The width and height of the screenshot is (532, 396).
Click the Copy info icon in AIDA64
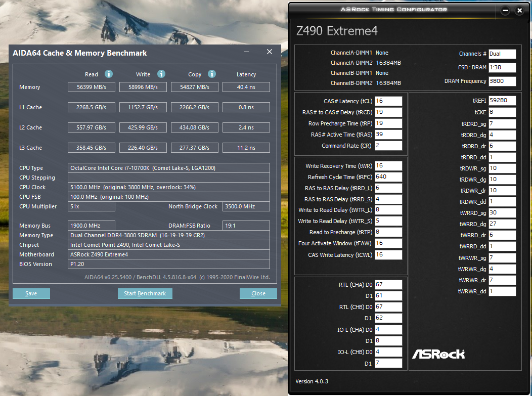(212, 74)
